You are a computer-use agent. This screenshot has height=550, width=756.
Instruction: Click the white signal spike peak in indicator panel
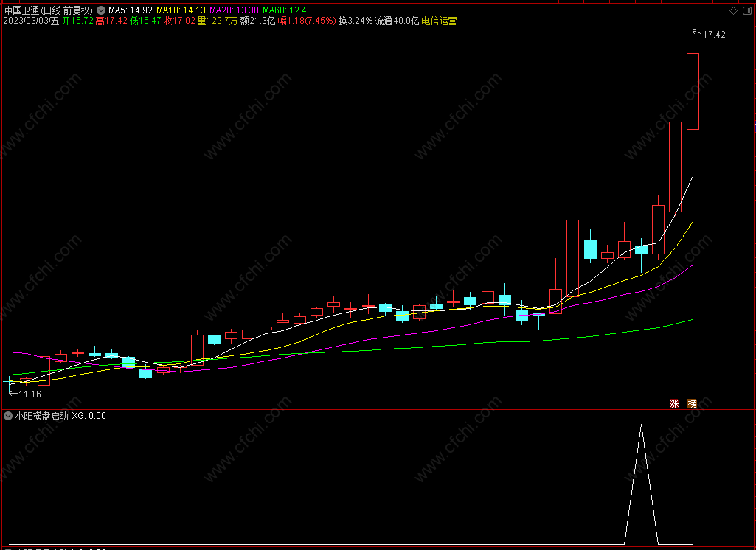641,425
